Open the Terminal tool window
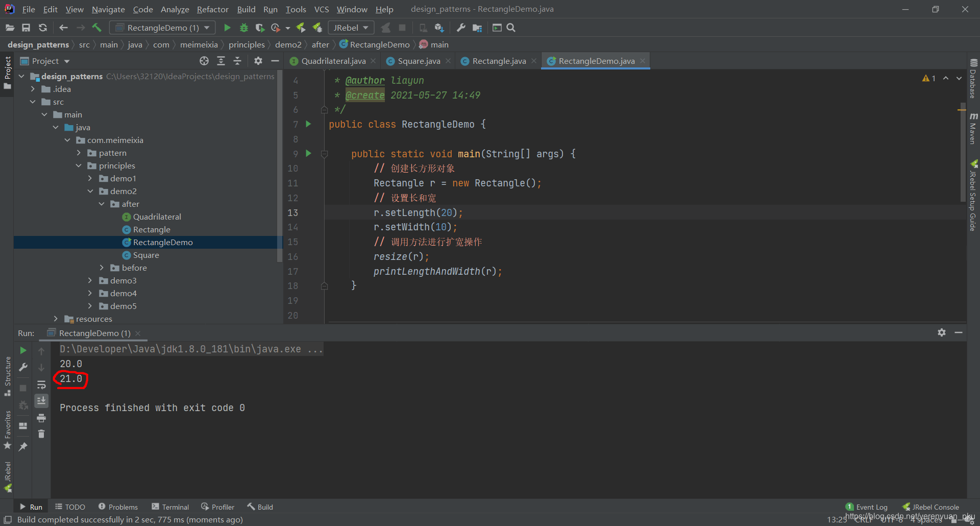 [x=170, y=507]
